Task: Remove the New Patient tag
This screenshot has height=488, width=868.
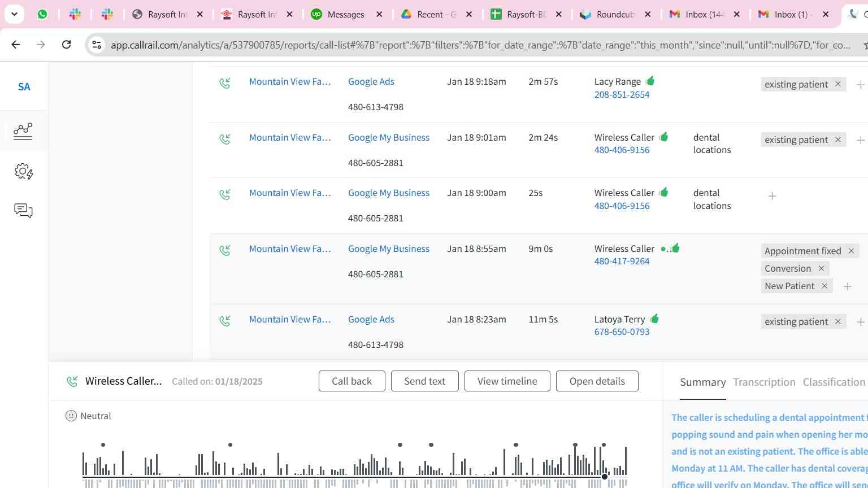Action: (824, 286)
